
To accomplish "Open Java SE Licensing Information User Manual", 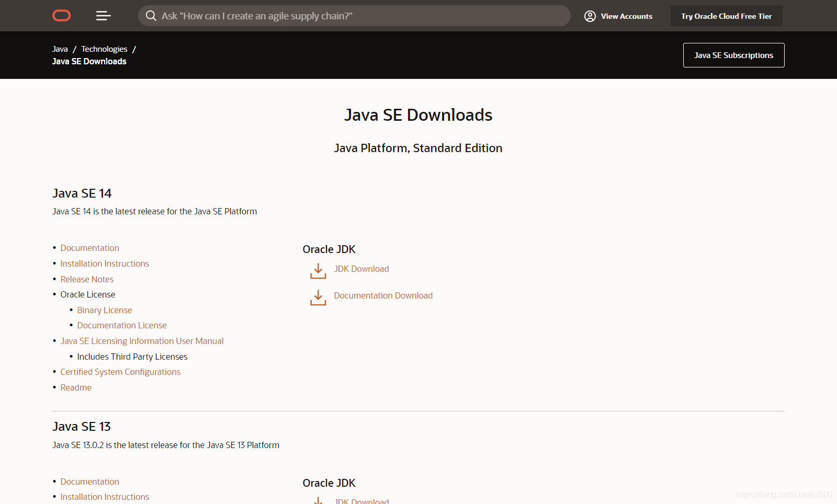I will (142, 341).
